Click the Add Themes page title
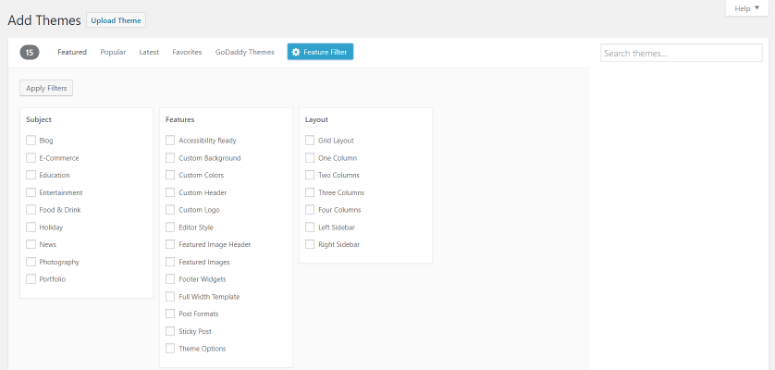Image resolution: width=775 pixels, height=370 pixels. click(x=44, y=20)
